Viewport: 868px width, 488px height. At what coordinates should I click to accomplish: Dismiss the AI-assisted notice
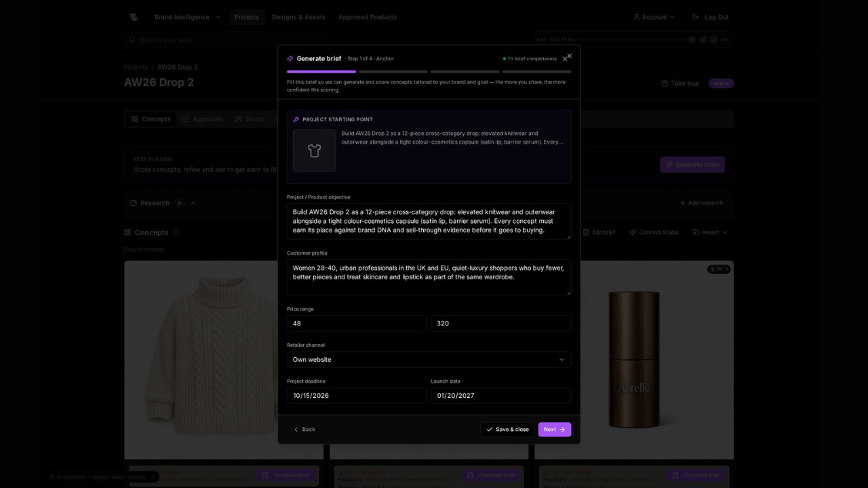tap(153, 476)
